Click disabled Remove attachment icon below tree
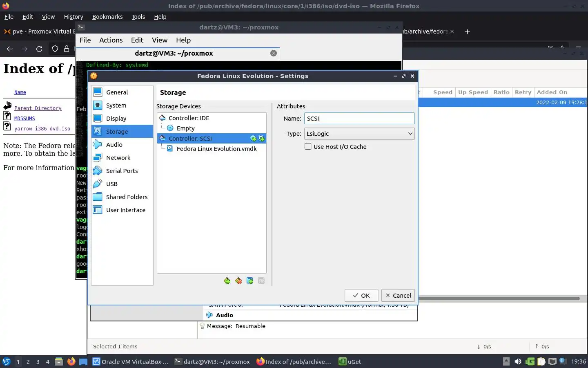 pos(261,280)
